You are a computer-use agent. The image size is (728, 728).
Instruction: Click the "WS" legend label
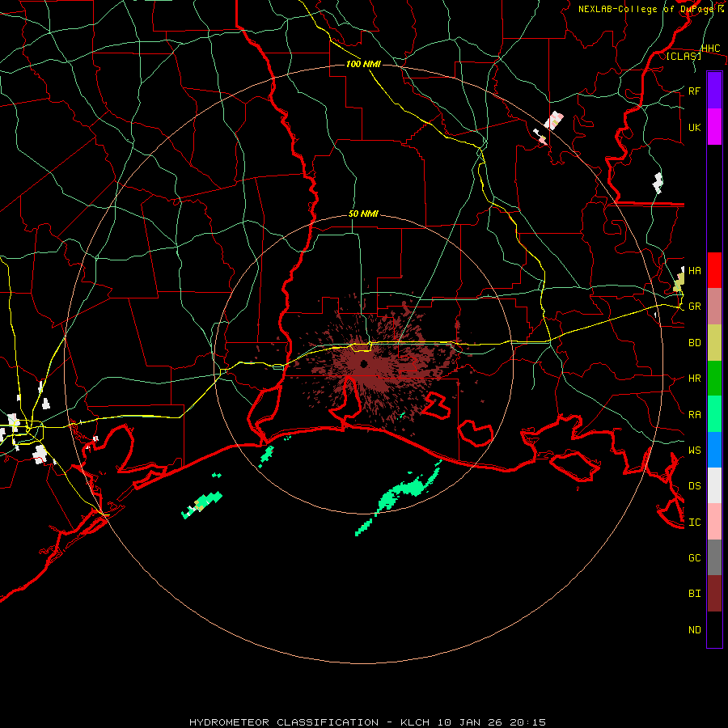click(694, 451)
